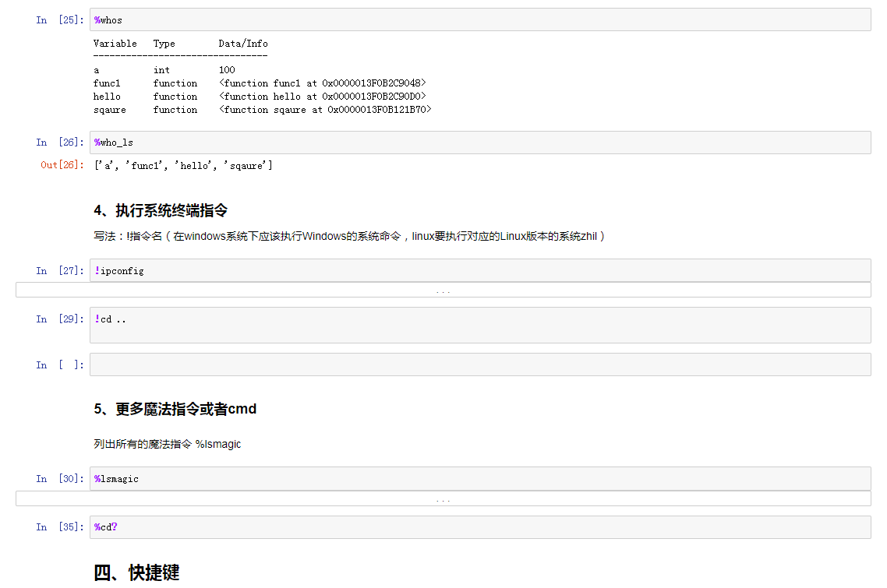Screen dimensions: 887x588
Task: Click the paragraph starting '写法：!指令名'
Action: tap(349, 236)
